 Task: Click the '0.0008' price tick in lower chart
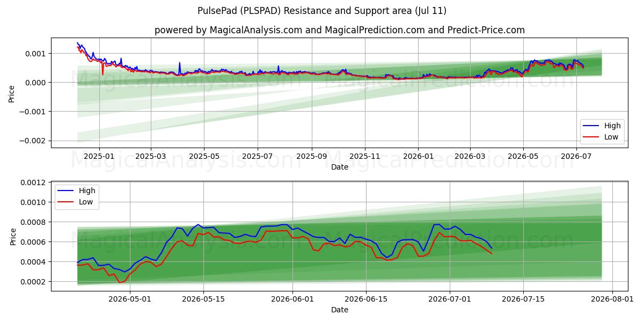(35, 222)
